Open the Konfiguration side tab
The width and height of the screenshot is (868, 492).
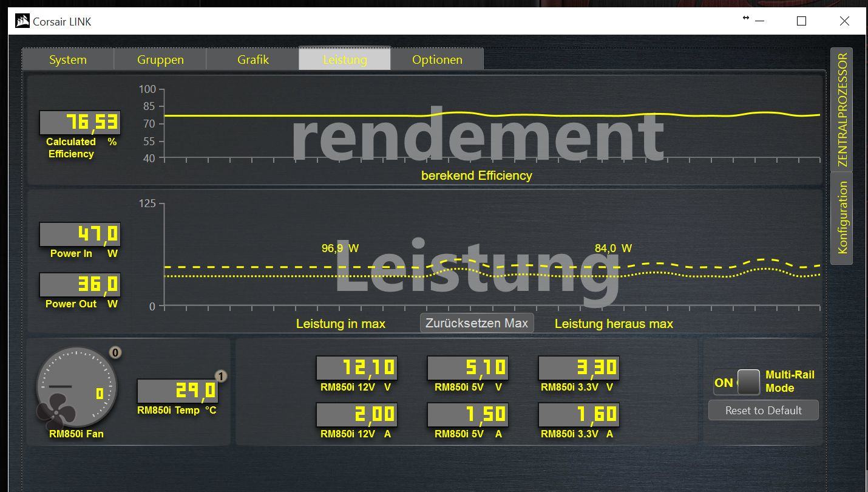click(842, 218)
